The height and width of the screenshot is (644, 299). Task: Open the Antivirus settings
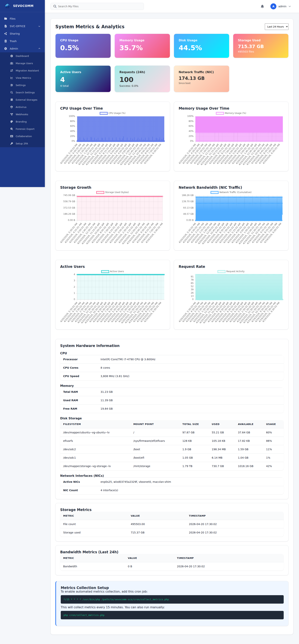click(x=21, y=107)
